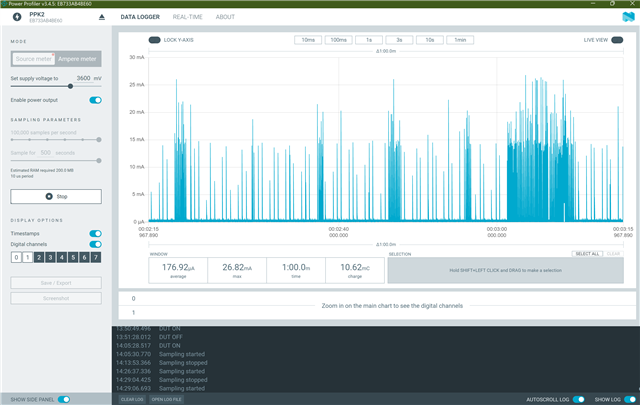Enable digital channel 4
The width and height of the screenshot is (640, 405).
pyautogui.click(x=62, y=257)
